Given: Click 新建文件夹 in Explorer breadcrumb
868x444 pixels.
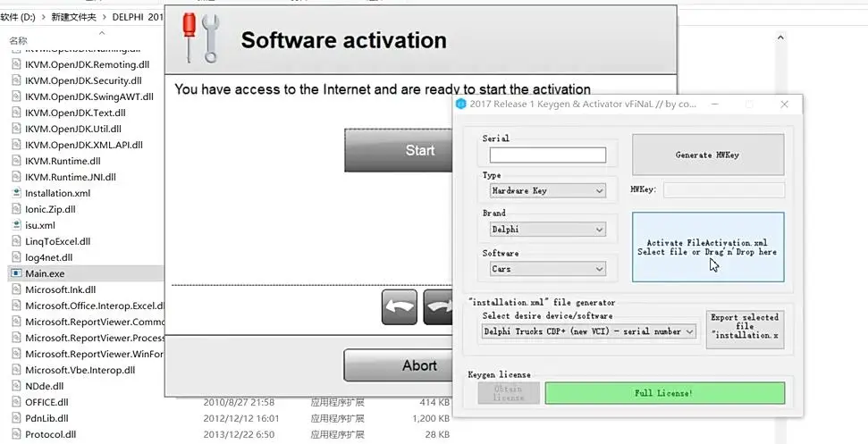Looking at the screenshot, I should tap(73, 17).
